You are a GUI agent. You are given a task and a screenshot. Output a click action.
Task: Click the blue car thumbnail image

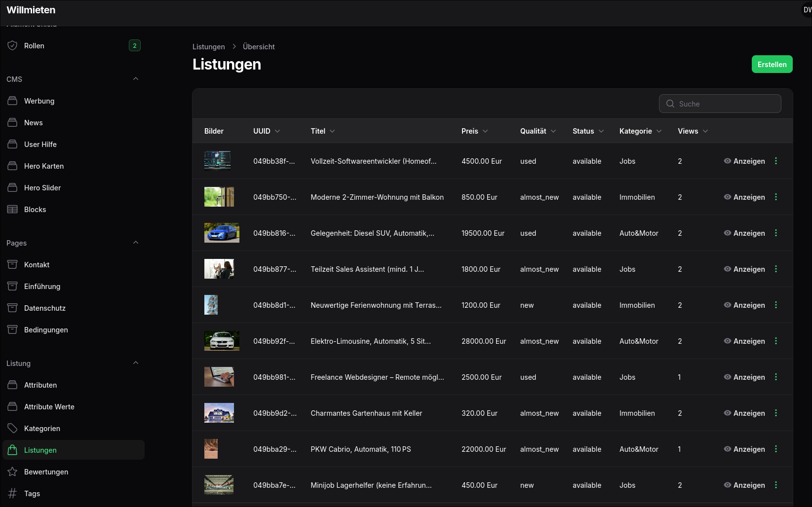tap(222, 233)
